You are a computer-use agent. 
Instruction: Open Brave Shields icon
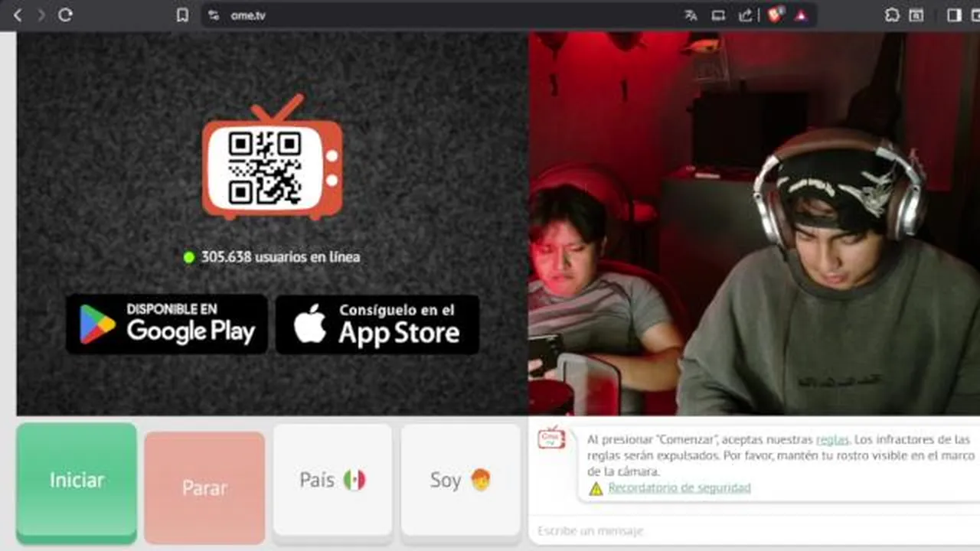pyautogui.click(x=775, y=15)
